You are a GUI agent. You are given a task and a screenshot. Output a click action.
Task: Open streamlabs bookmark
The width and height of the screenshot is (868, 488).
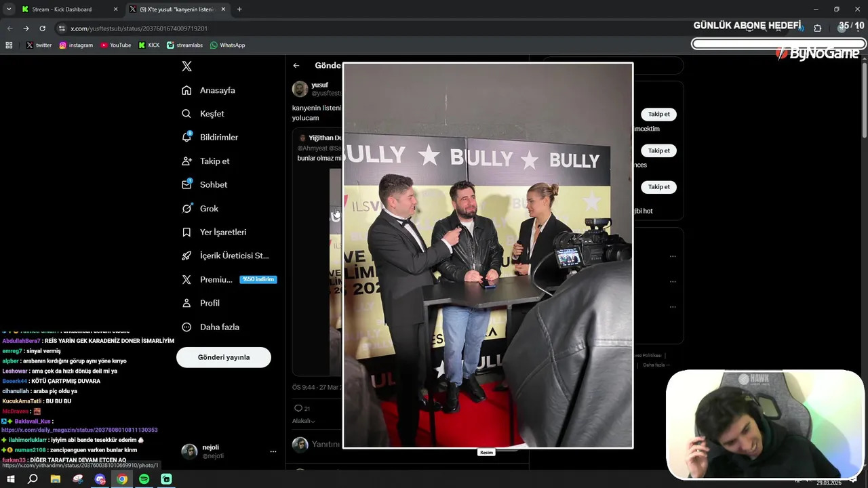coord(185,45)
